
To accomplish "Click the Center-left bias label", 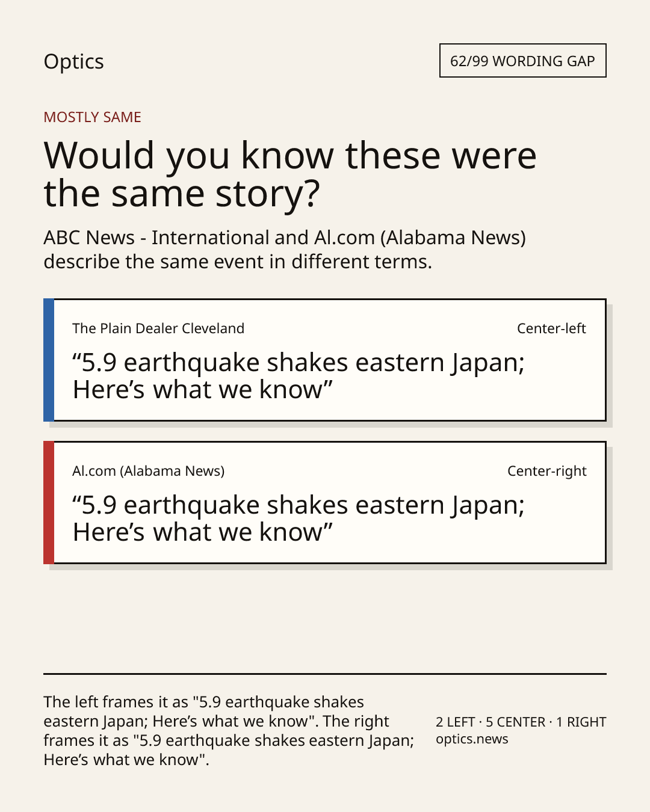I will point(551,328).
